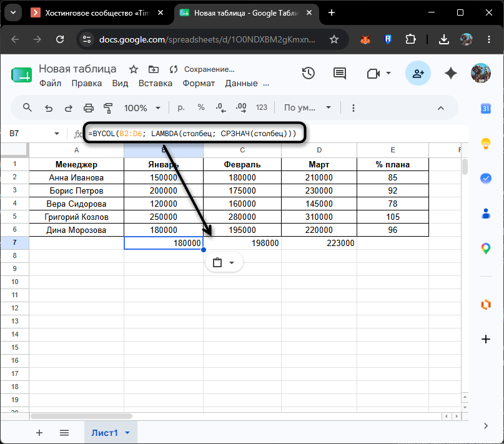504x444 pixels.
Task: Open Google Keep in side panel
Action: click(x=486, y=144)
